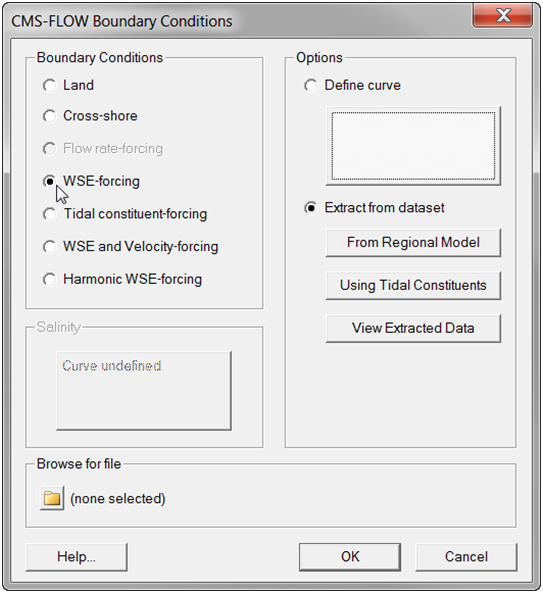Confirm the dialog with OK
This screenshot has width=543, height=593.
point(350,557)
